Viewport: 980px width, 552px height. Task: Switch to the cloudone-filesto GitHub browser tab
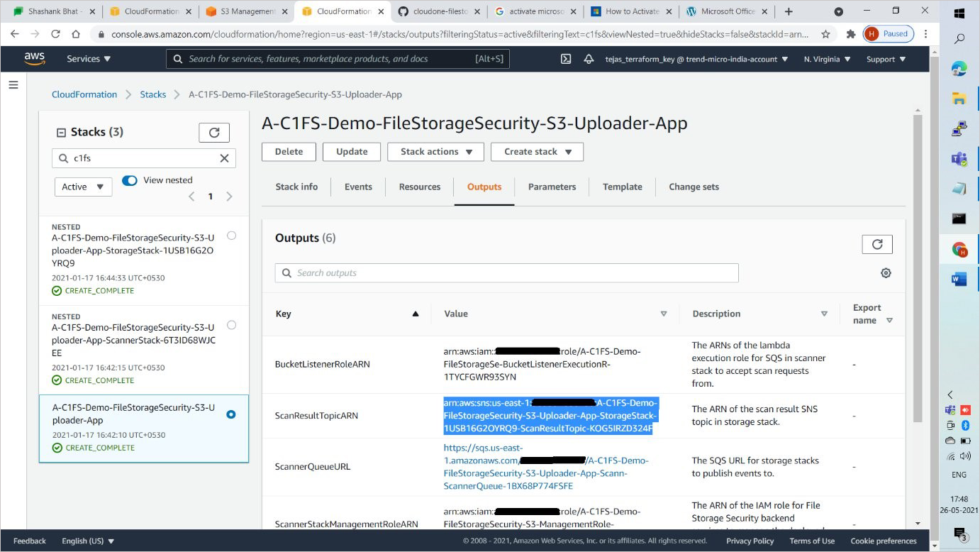[438, 11]
